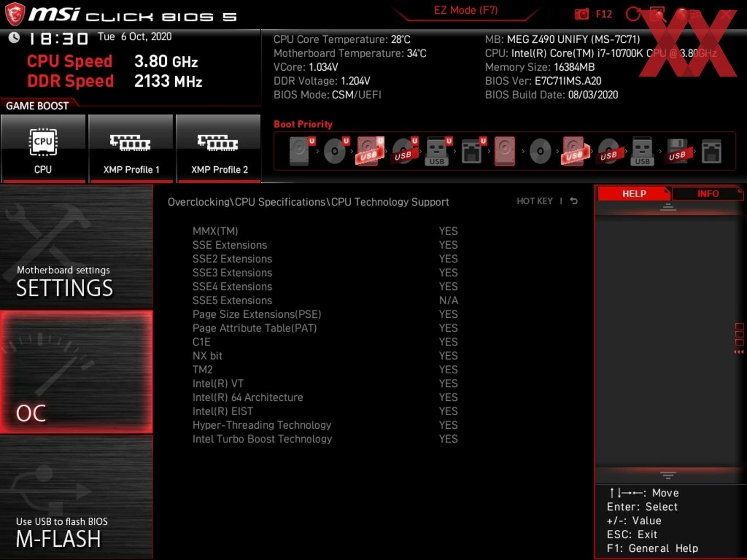747x560 pixels.
Task: Select the UEFI USB optical drive boot icon
Action: click(x=405, y=151)
